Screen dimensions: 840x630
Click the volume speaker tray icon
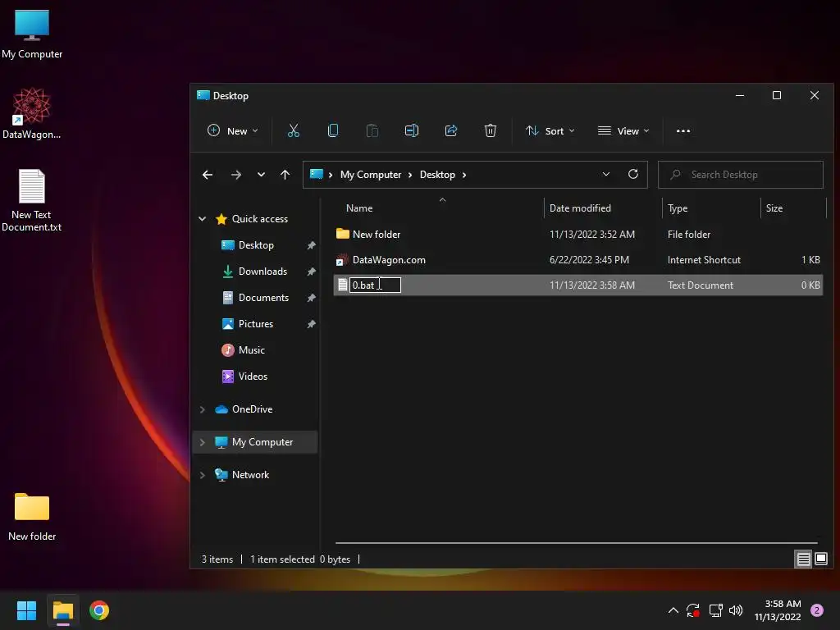736,610
